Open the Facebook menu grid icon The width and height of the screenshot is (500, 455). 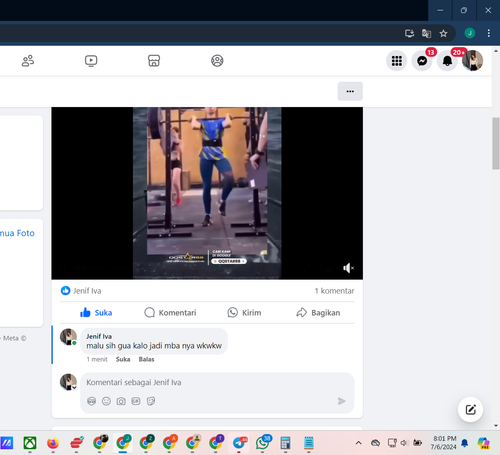point(397,61)
